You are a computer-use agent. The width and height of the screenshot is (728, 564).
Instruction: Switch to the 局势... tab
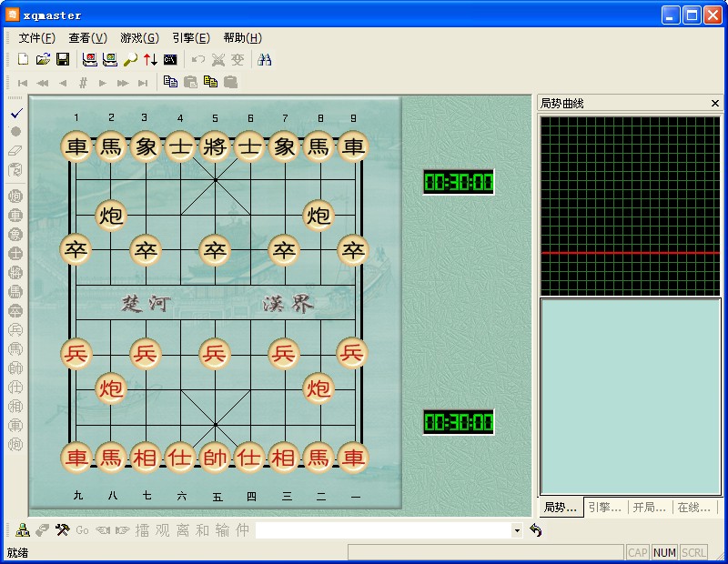point(561,508)
